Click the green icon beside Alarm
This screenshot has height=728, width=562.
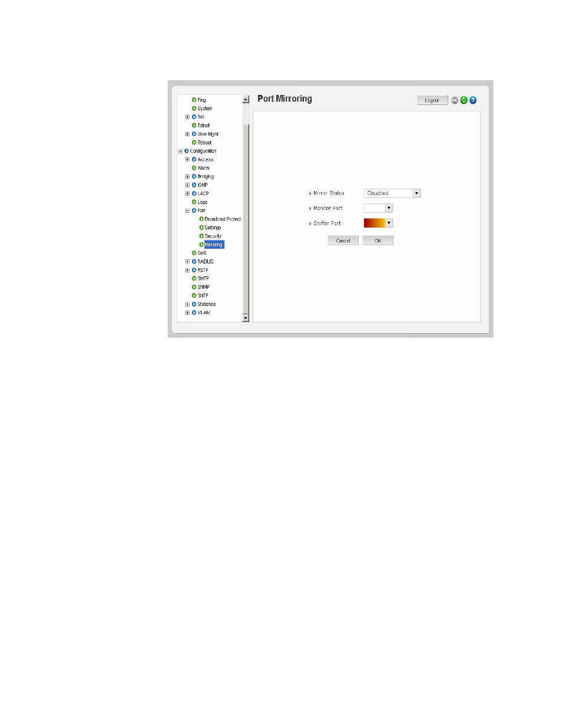click(194, 168)
